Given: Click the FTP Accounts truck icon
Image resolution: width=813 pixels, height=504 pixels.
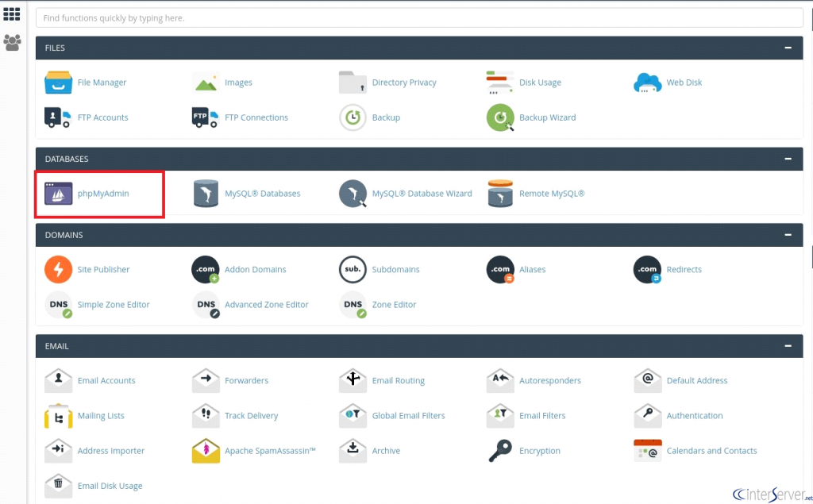Looking at the screenshot, I should 58,117.
